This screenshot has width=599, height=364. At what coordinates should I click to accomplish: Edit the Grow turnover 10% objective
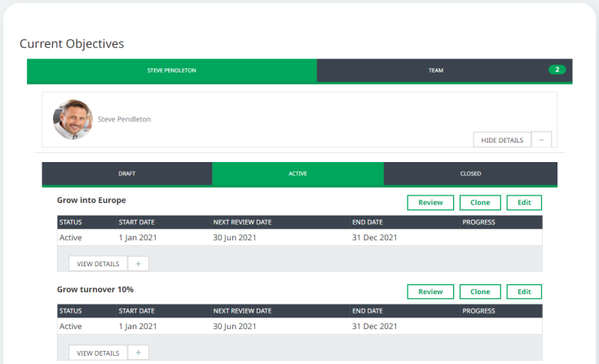tap(524, 292)
